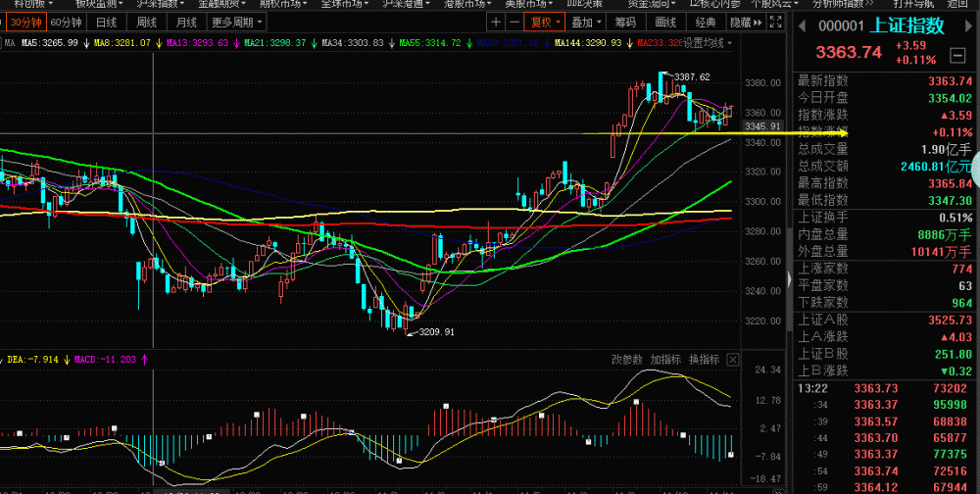Click 总成交额 value 2460.81亿元
980x494 pixels.
[x=936, y=167]
